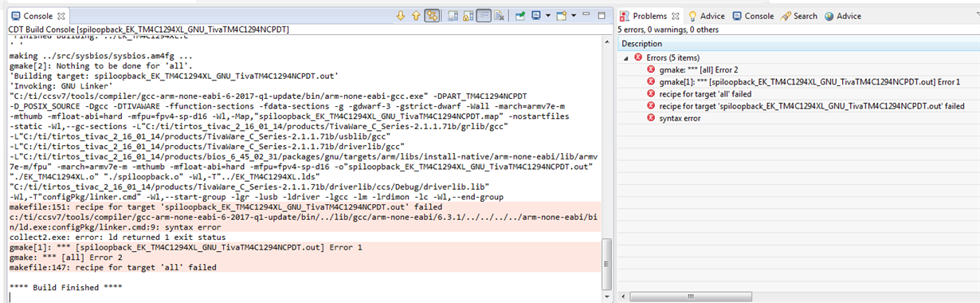980x303 pixels.
Task: Maximize the Console view panel
Action: pos(602,15)
